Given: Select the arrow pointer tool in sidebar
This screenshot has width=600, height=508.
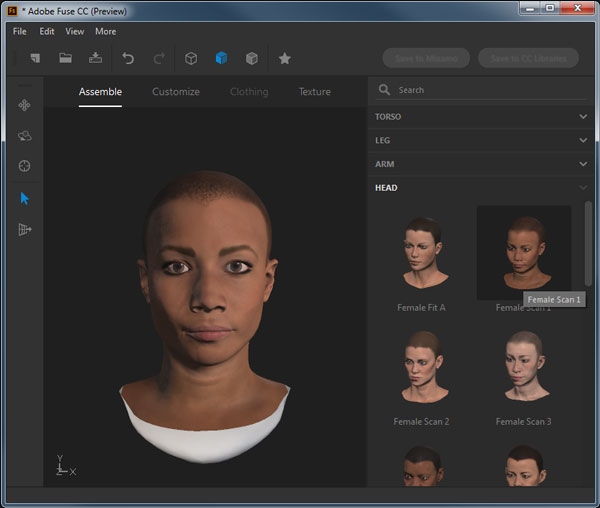Looking at the screenshot, I should [x=25, y=198].
